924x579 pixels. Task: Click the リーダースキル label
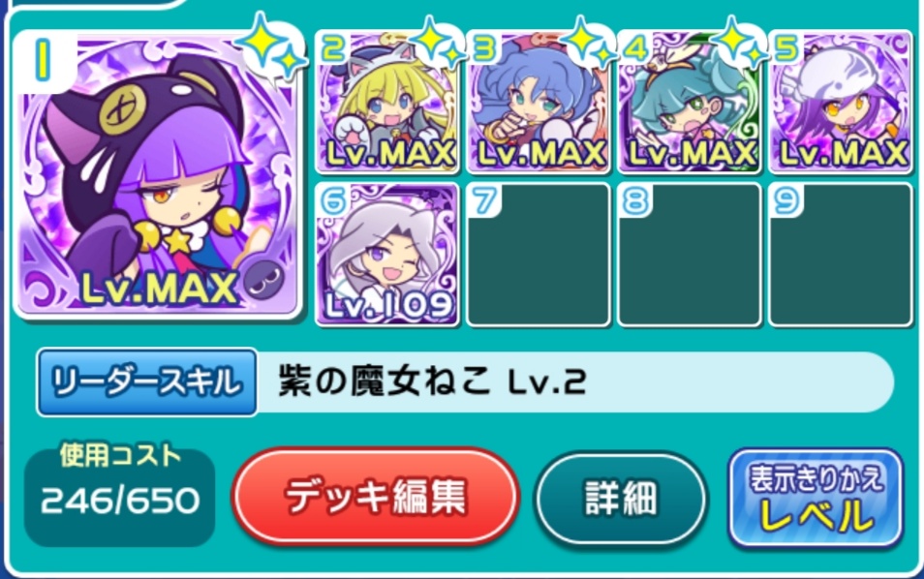point(146,382)
